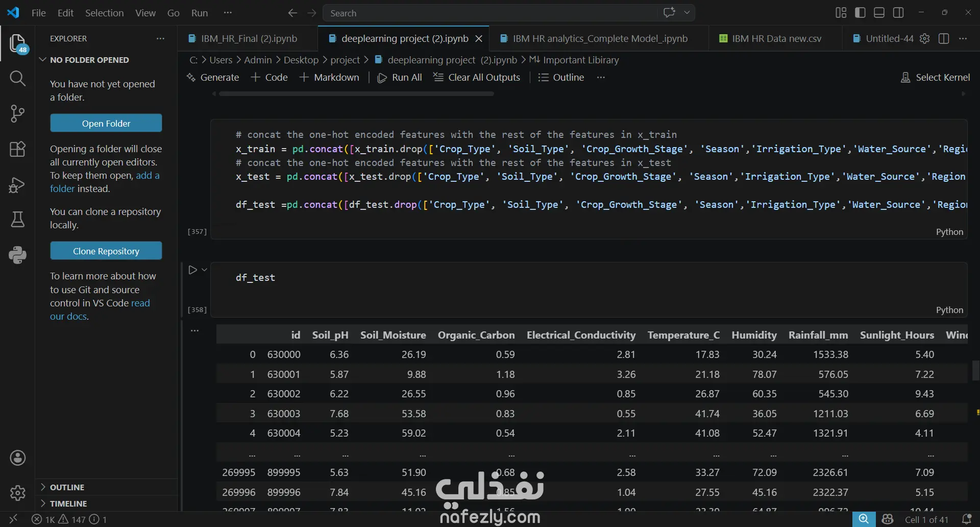The image size is (980, 527).
Task: Open errors and warnings count in status bar
Action: (69, 519)
